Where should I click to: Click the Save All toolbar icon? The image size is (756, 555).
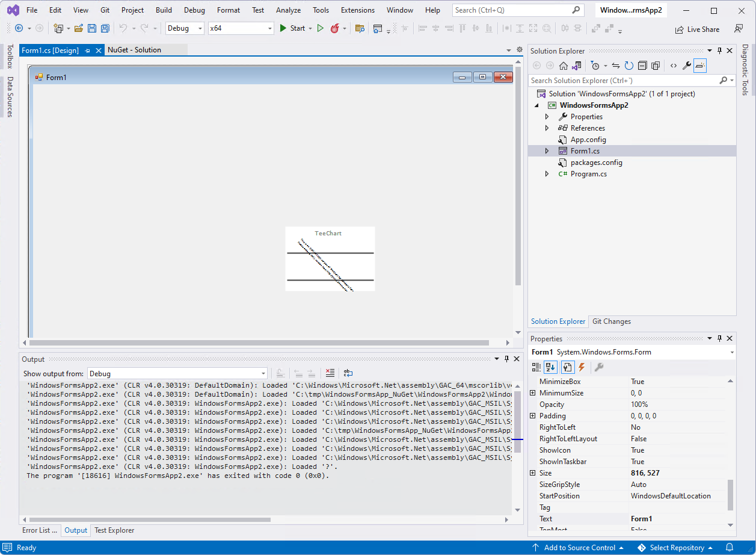pyautogui.click(x=105, y=28)
